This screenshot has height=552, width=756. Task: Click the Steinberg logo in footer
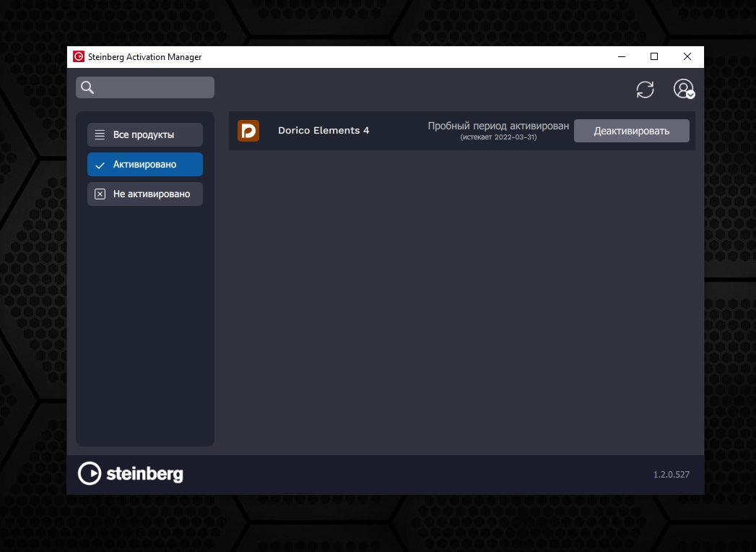pos(131,473)
